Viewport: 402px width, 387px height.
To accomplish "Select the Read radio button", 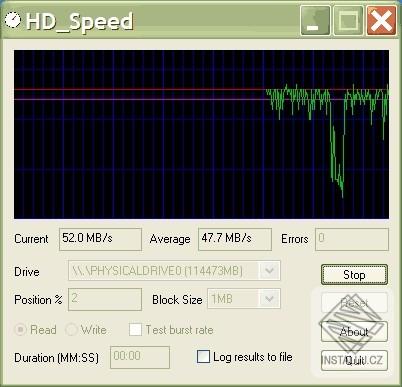I will tap(20, 330).
